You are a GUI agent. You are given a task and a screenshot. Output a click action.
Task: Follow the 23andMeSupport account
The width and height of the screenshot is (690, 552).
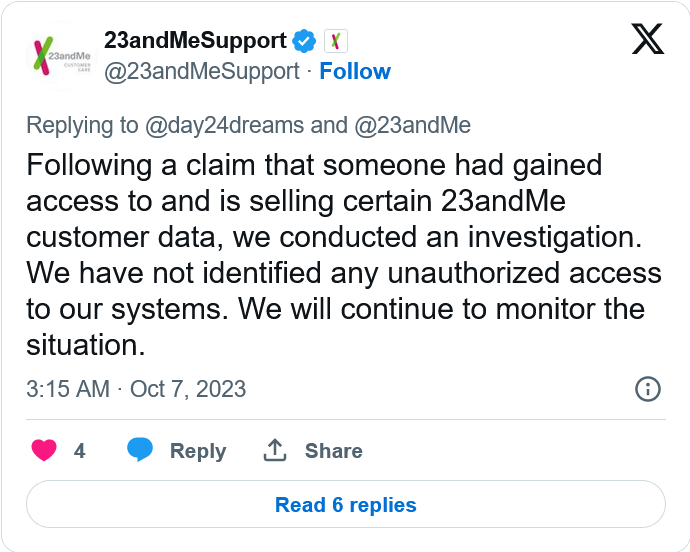point(355,71)
